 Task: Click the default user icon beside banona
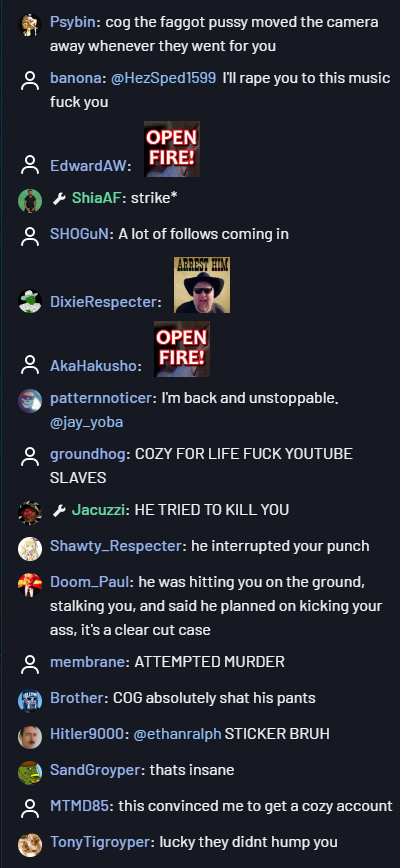point(30,81)
